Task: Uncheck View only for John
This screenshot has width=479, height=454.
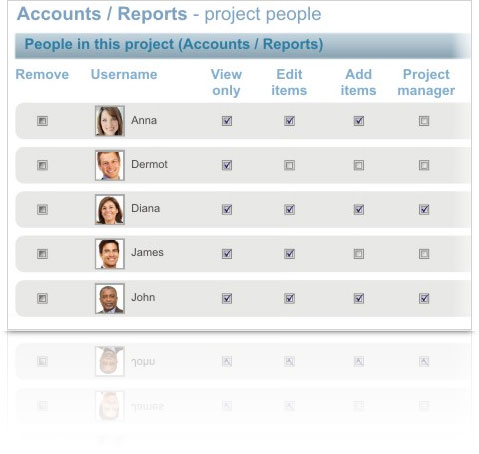Action: (x=227, y=298)
